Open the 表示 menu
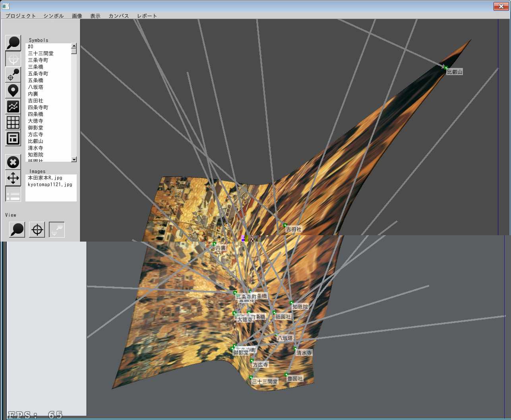The width and height of the screenshot is (511, 420). click(95, 16)
